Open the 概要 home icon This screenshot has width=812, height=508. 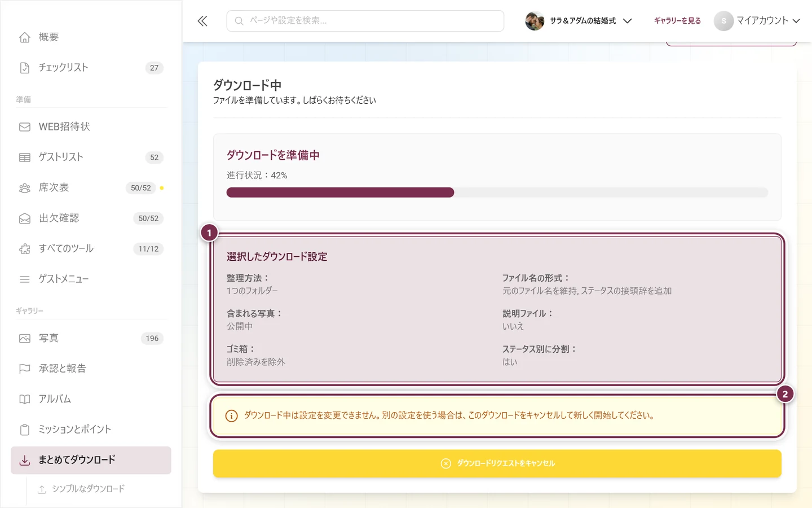pos(24,37)
